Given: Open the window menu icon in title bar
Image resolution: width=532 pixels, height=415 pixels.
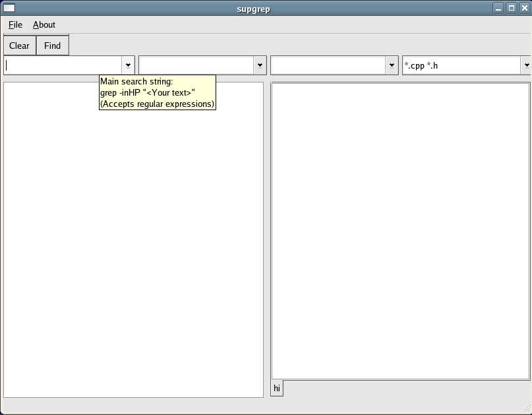Looking at the screenshot, I should point(9,8).
